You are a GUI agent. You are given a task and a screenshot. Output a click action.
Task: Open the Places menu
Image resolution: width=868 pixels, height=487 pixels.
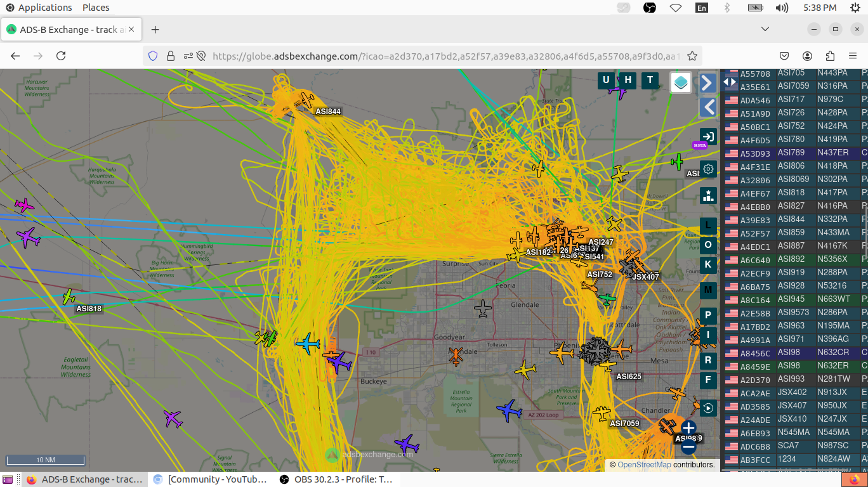tap(96, 8)
